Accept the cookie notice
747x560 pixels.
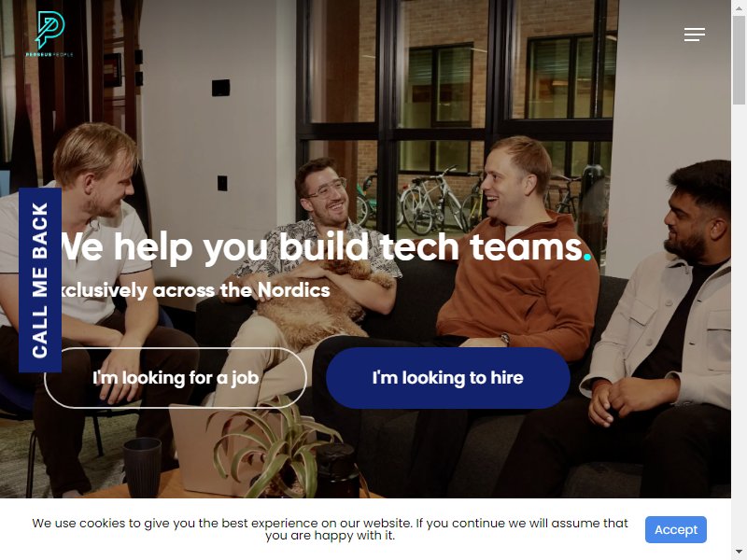click(675, 529)
